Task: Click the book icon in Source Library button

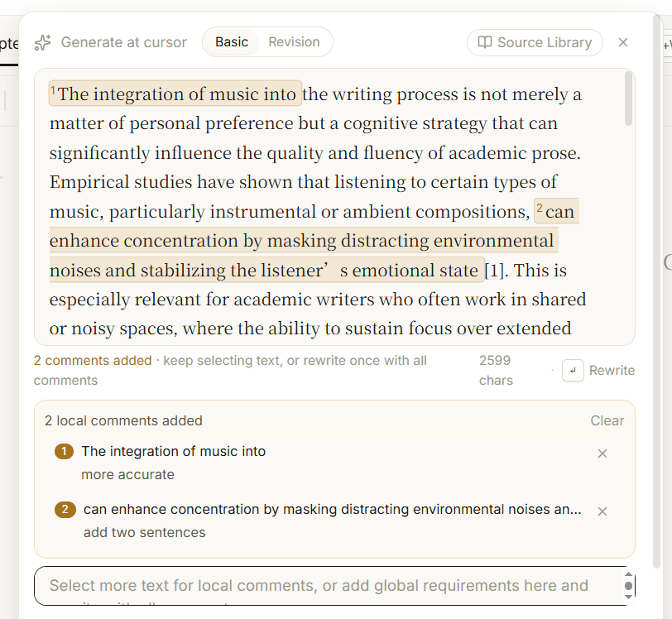Action: [485, 42]
